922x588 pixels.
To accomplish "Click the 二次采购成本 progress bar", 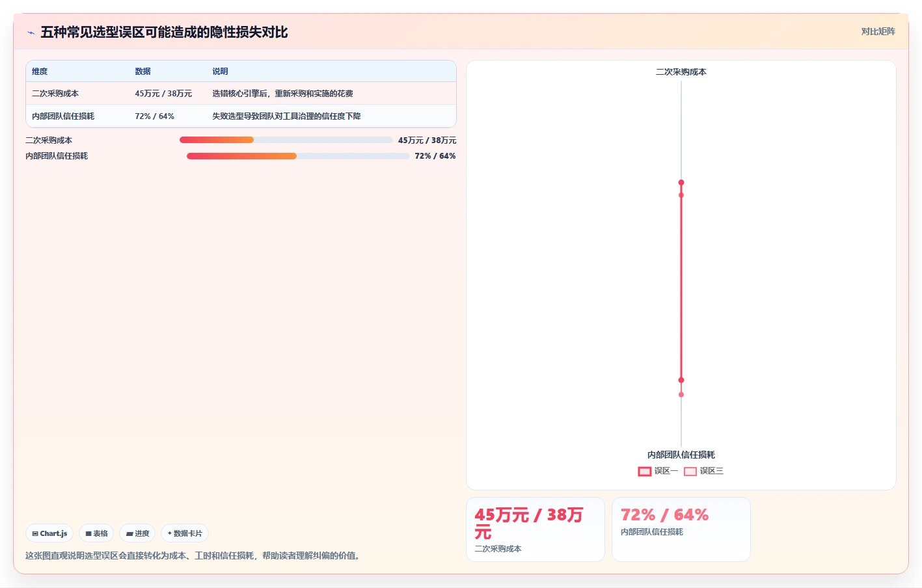I will (286, 140).
